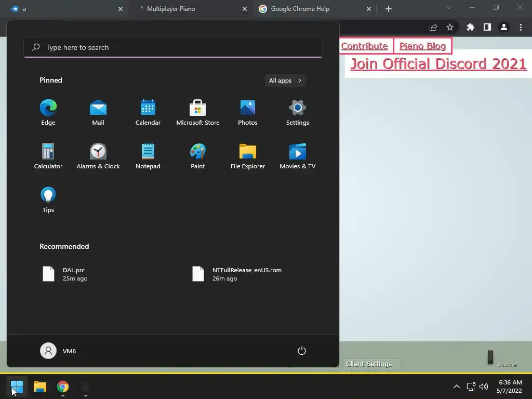The width and height of the screenshot is (532, 399).
Task: Focus the Type here to search box
Action: coord(172,47)
